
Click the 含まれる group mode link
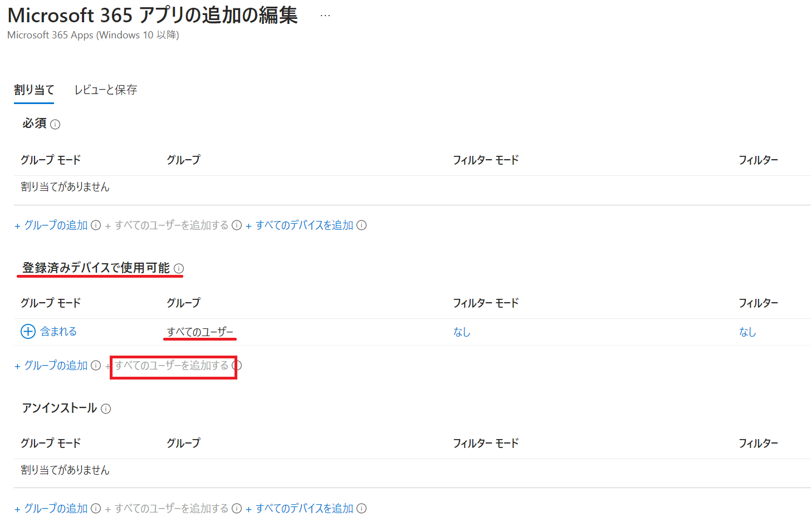pyautogui.click(x=58, y=332)
